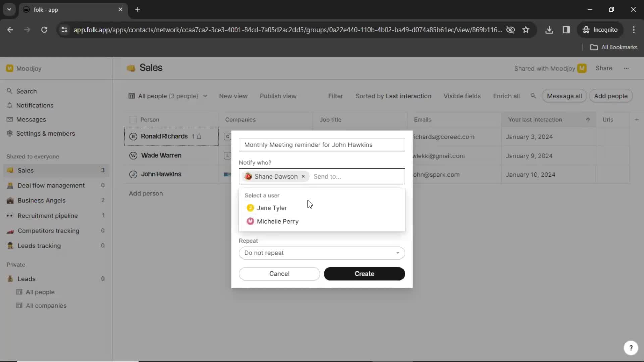644x362 pixels.
Task: Select Jane Tyler as notification recipient
Action: [272, 208]
